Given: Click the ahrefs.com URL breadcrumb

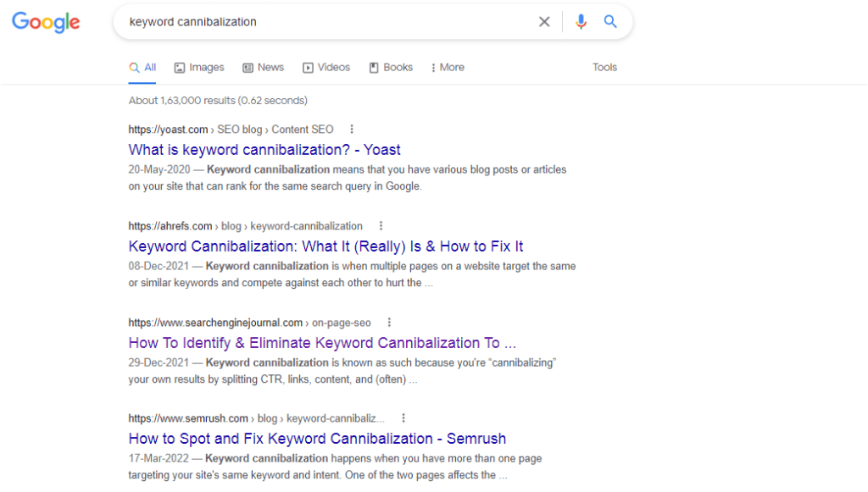Looking at the screenshot, I should tap(245, 226).
